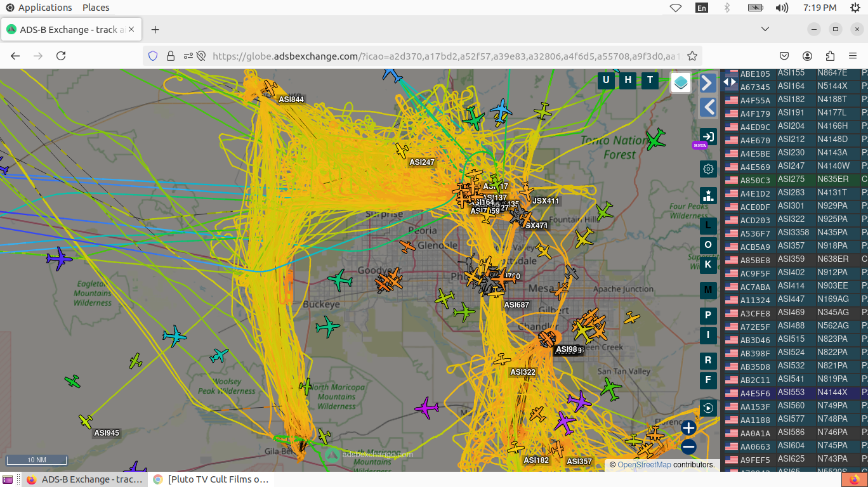Open Firefox hamburger application menu
This screenshot has width=868, height=487.
tap(853, 56)
